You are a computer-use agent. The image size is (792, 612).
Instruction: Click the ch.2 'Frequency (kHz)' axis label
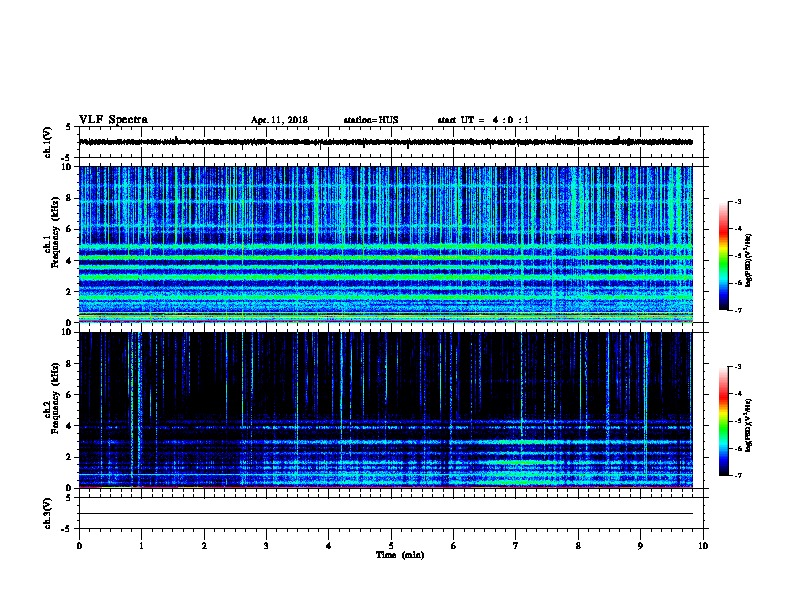pos(56,398)
